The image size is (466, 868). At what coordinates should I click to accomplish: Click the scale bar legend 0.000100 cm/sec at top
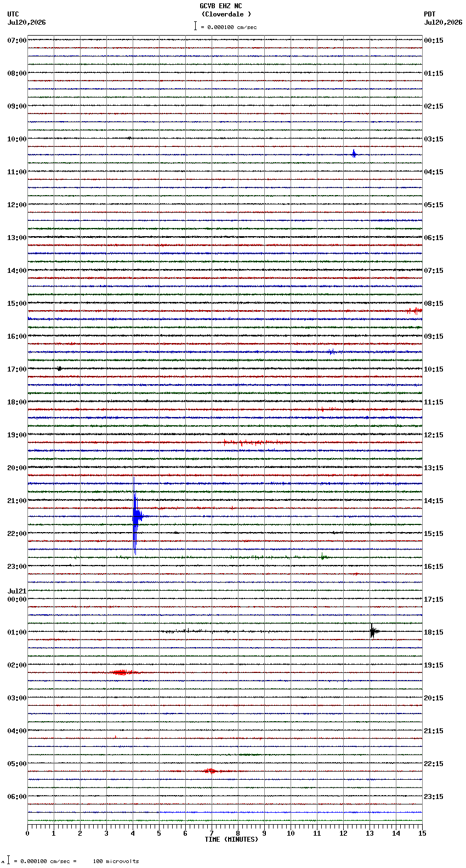225,27
